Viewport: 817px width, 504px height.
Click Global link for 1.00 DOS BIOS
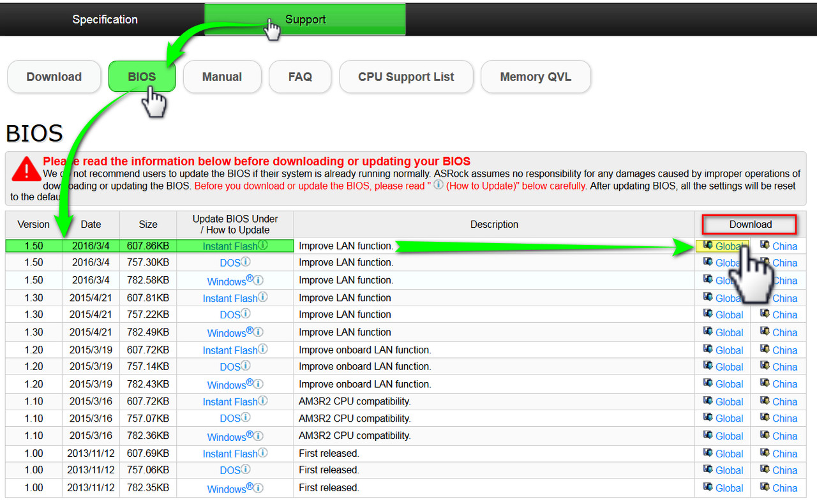click(x=729, y=471)
